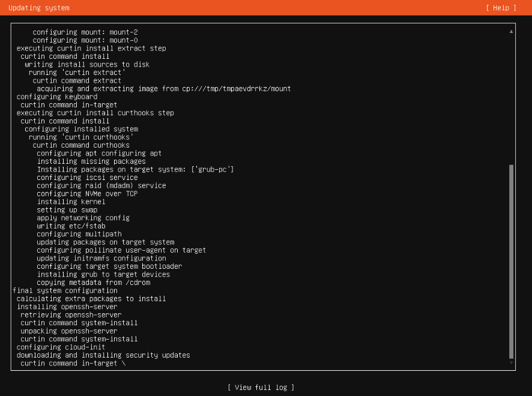
Task: Click the 'writing etc/fstab' log entry
Action: 71,226
